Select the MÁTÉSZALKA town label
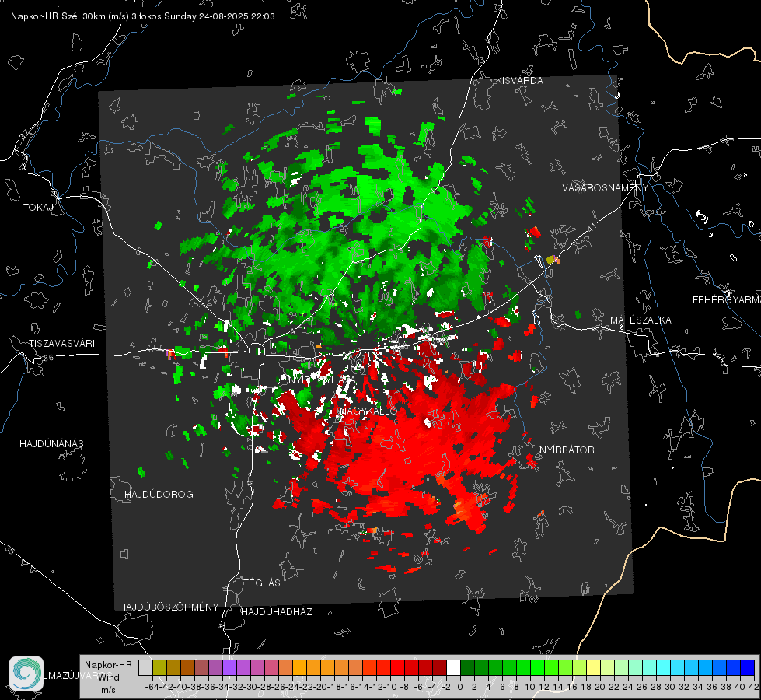Screen dimensions: 761x700 641,320
